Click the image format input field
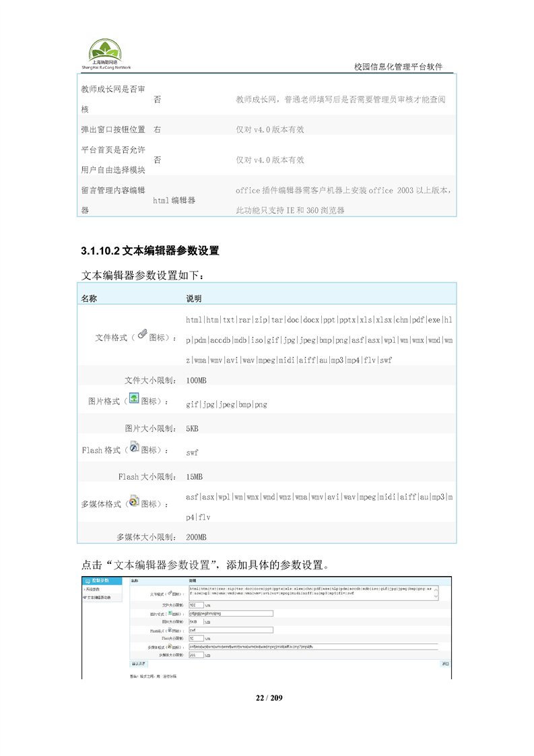This screenshot has height=756, width=534. (x=231, y=614)
